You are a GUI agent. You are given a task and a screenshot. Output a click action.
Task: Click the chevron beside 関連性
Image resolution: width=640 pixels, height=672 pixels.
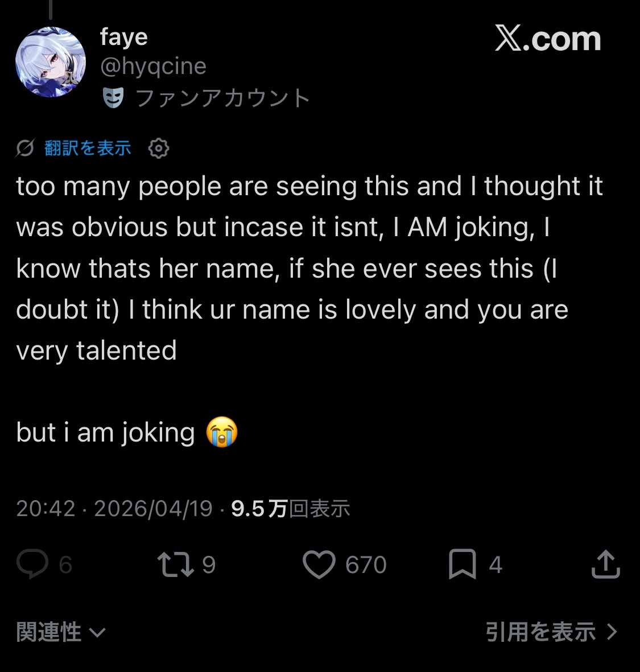point(98,633)
